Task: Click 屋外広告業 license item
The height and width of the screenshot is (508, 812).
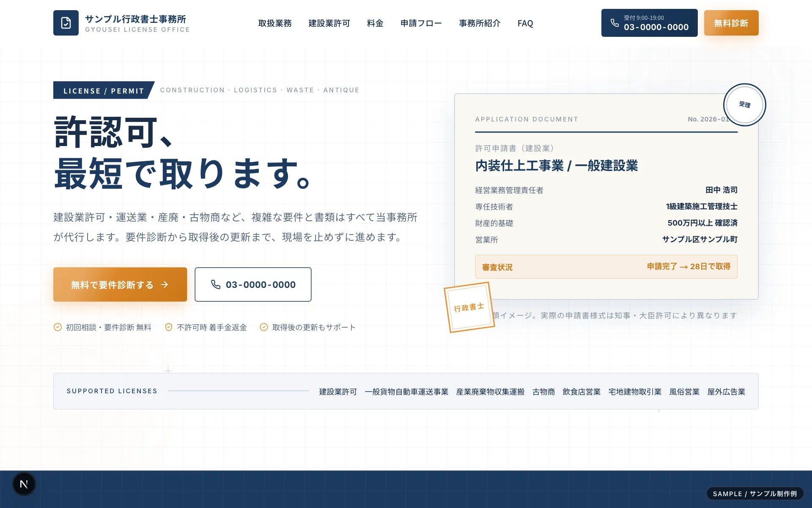Action: coord(726,392)
